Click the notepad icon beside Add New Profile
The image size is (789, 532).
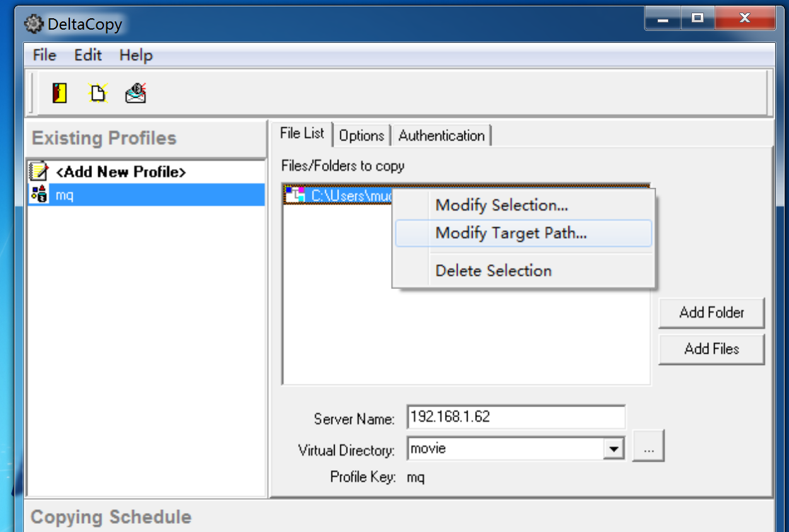pyautogui.click(x=39, y=171)
